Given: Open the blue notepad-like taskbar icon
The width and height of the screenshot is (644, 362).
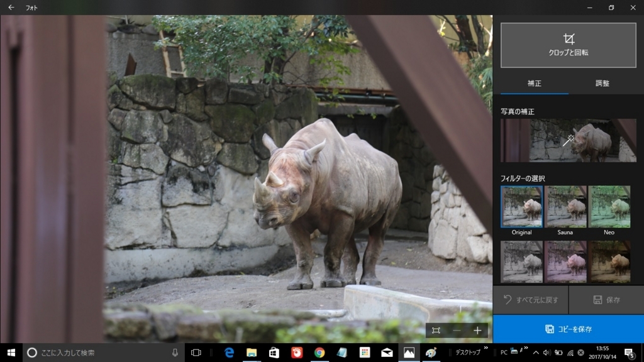Looking at the screenshot, I should coord(341,353).
